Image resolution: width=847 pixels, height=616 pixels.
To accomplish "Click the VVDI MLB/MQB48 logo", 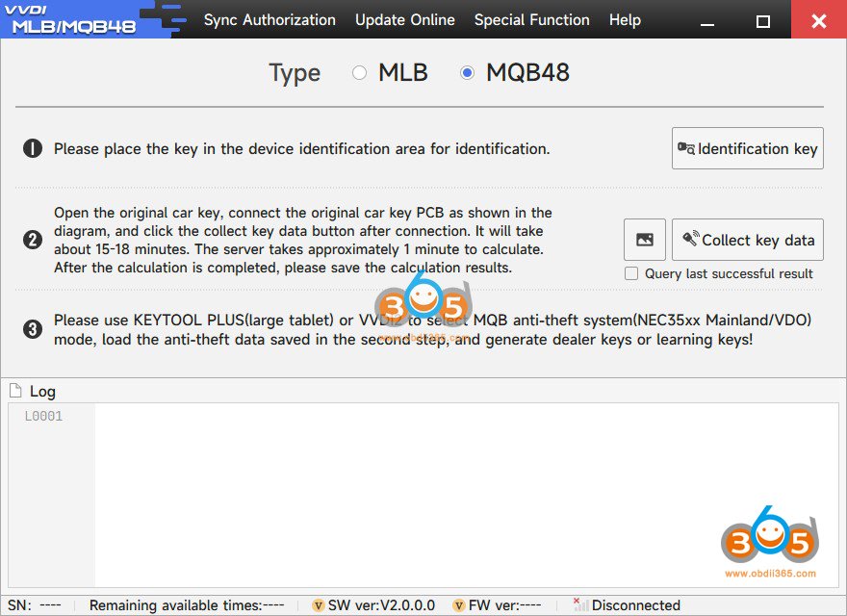I will (x=70, y=19).
